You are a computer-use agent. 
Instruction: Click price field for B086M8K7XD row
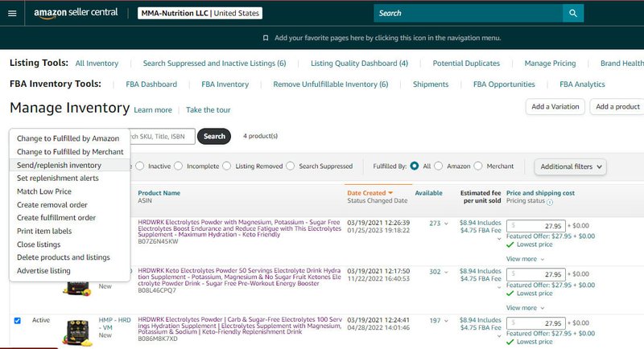[535, 323]
